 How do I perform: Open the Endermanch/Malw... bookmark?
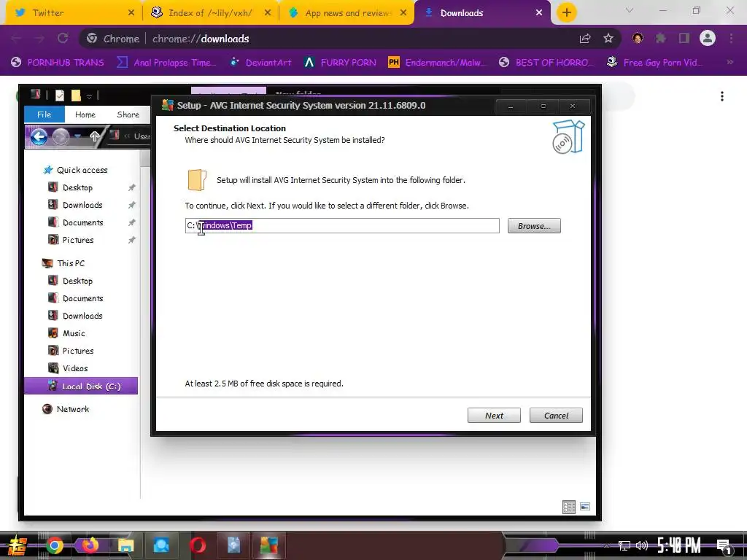438,63
